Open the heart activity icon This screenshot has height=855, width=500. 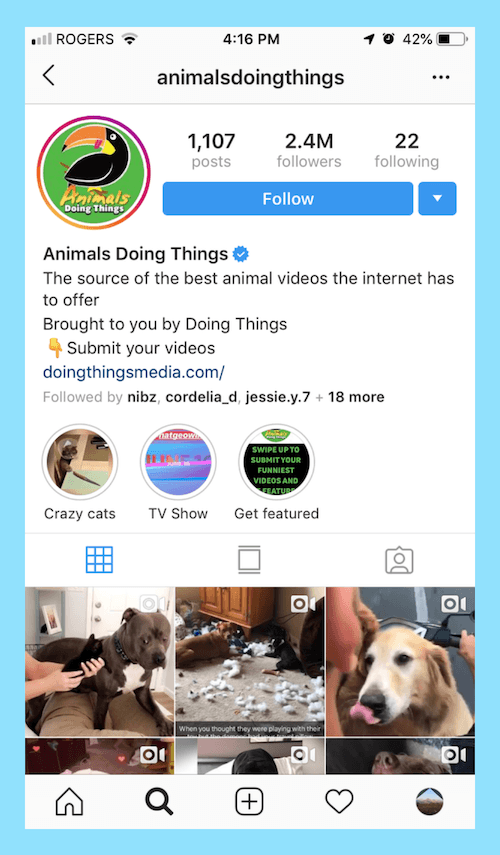tap(339, 802)
